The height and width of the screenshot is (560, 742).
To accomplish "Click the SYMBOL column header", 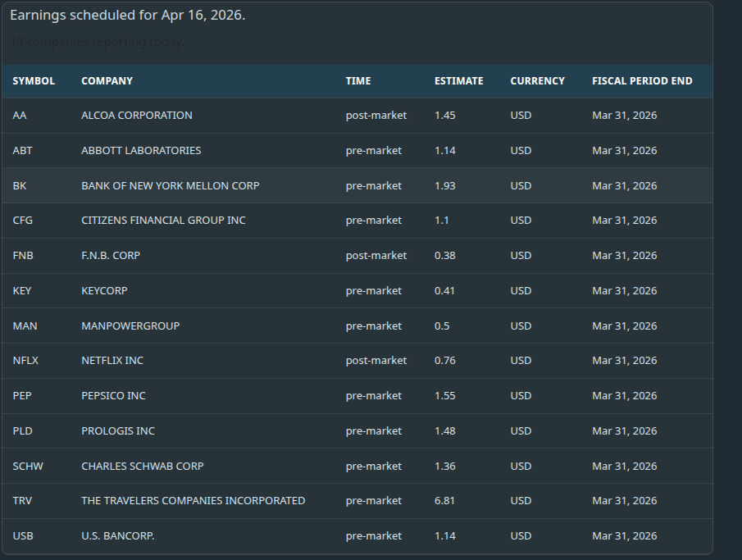I will tap(34, 81).
